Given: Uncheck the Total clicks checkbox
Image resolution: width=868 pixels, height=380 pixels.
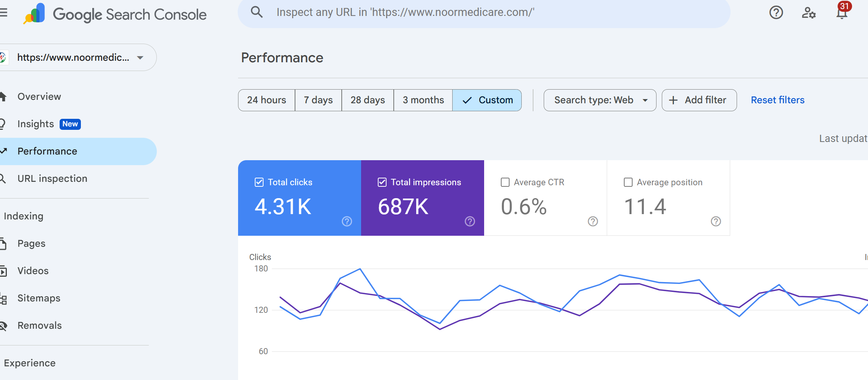Looking at the screenshot, I should (259, 182).
